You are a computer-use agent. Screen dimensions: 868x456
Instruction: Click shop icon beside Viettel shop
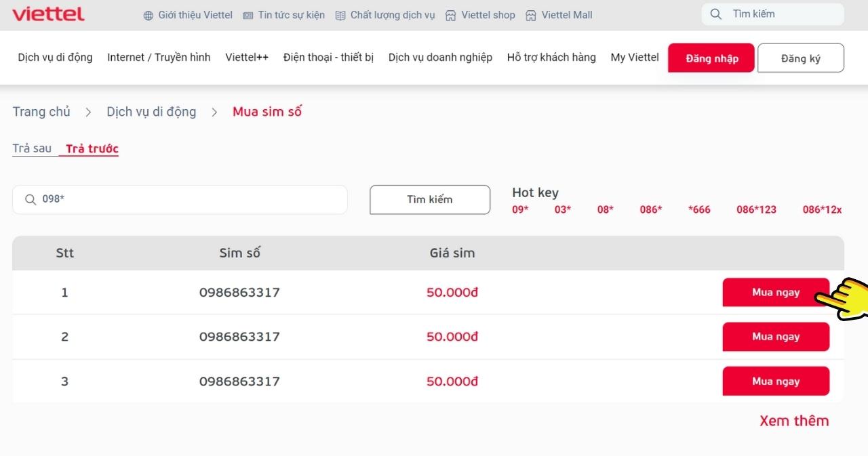click(x=451, y=16)
